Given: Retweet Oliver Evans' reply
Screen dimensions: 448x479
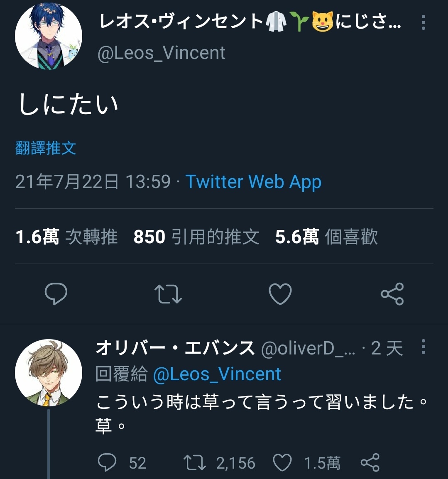Looking at the screenshot, I should 195,462.
